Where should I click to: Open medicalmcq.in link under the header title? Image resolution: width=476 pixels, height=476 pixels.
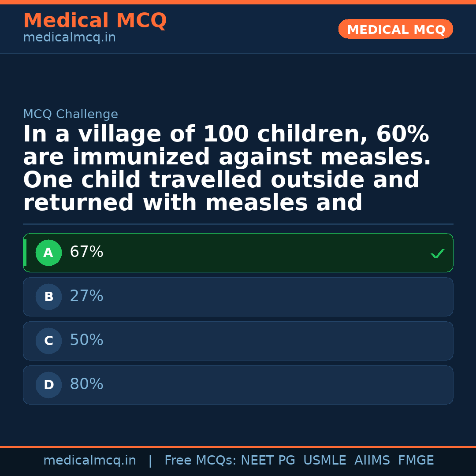[69, 38]
